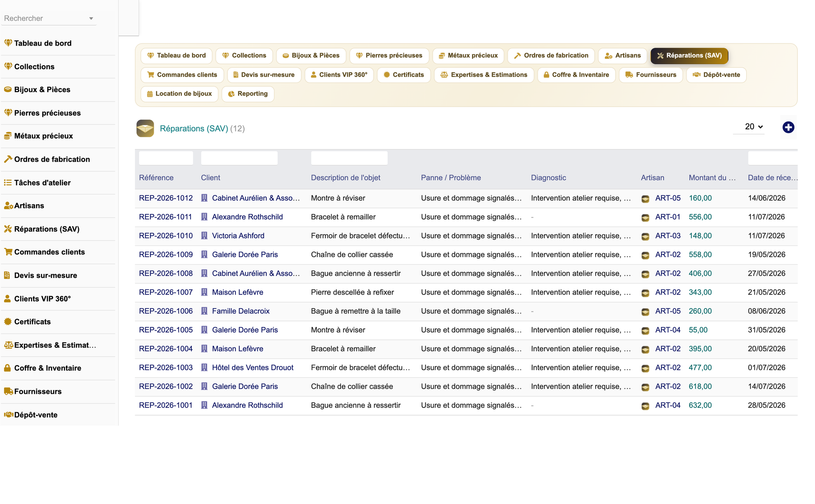Open Location de bijoux tab
This screenshot has height=504, width=815.
pos(180,94)
